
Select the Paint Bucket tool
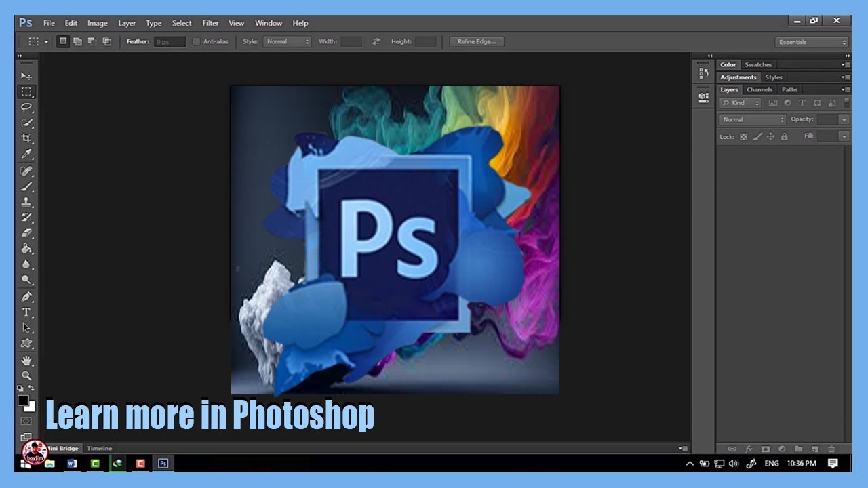tap(26, 249)
